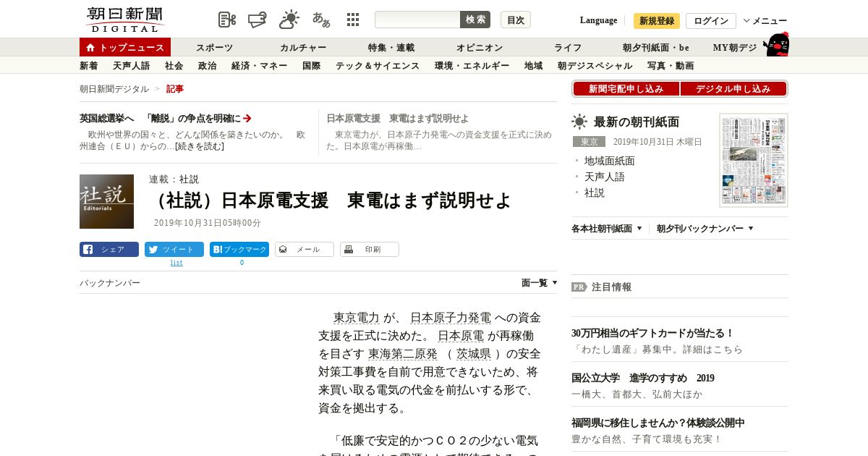The height and width of the screenshot is (456, 868).
Task: Open the grey 日本原電支援 headline teaser at top
Action: (x=397, y=119)
